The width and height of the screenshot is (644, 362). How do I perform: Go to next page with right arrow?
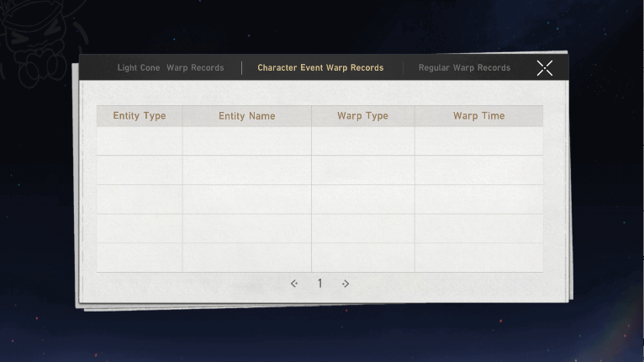click(x=346, y=284)
